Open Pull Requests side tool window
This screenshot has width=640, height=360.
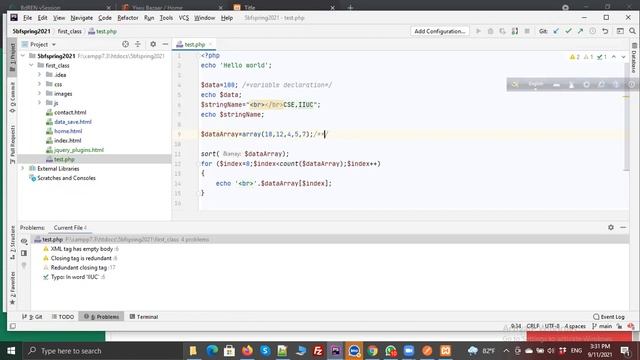tap(13, 144)
